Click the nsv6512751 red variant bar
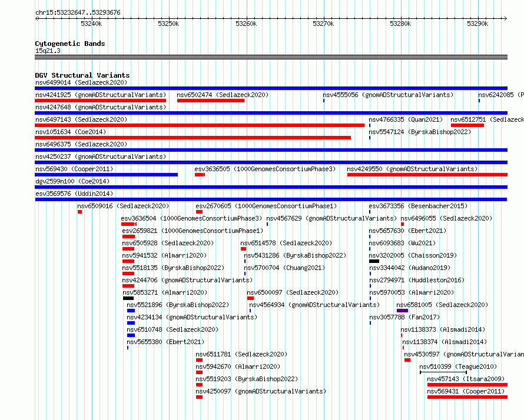The height and width of the screenshot is (420, 524). click(467, 125)
